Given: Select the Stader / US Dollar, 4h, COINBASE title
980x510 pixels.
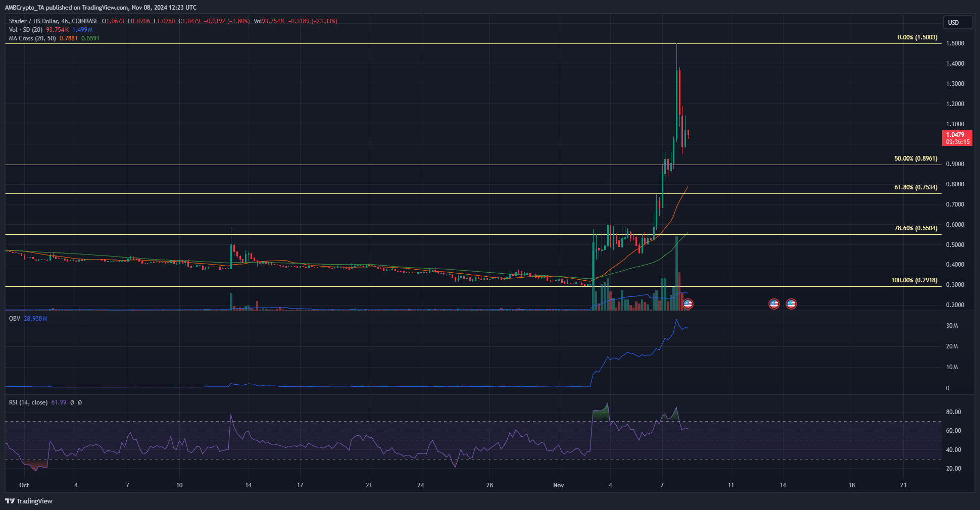Looking at the screenshot, I should tap(54, 21).
